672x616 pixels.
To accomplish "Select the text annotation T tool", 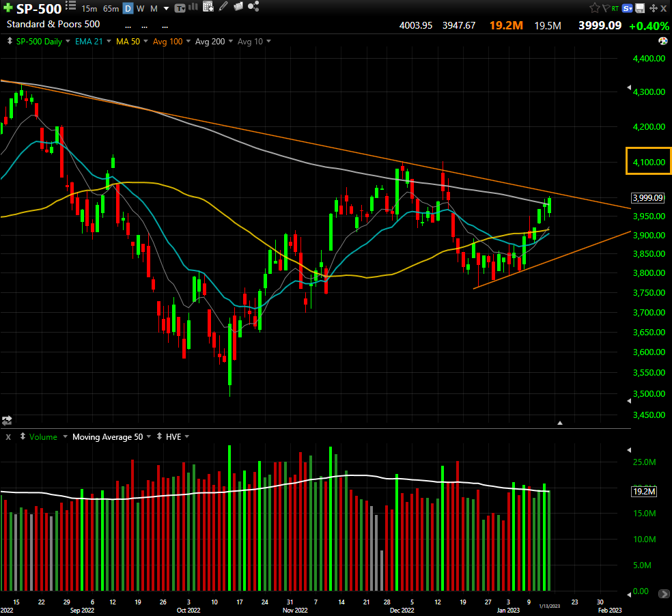I will coord(180,8).
